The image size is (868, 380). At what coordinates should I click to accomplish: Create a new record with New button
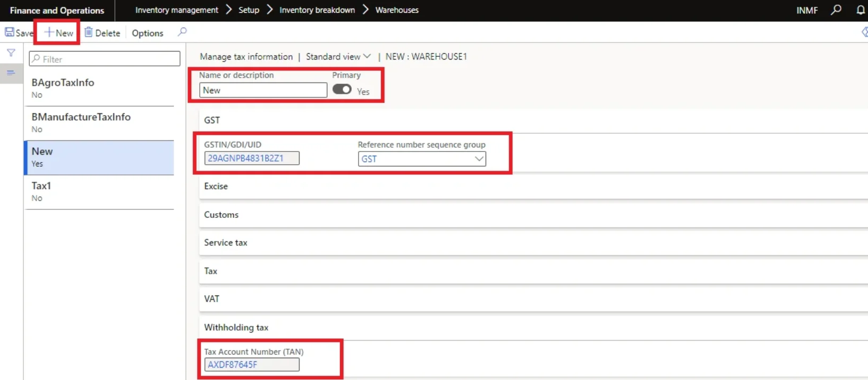(x=58, y=32)
